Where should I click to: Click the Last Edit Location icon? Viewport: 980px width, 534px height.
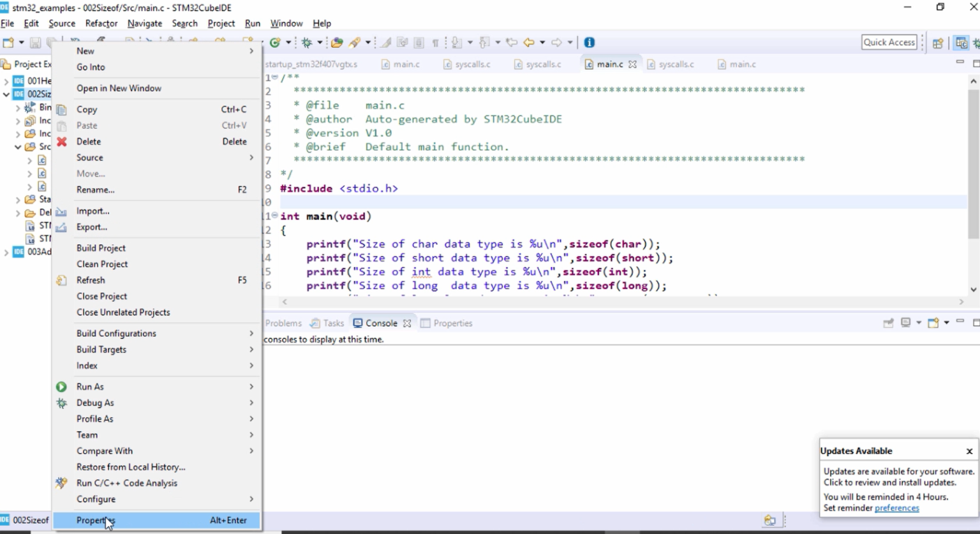[x=512, y=43]
